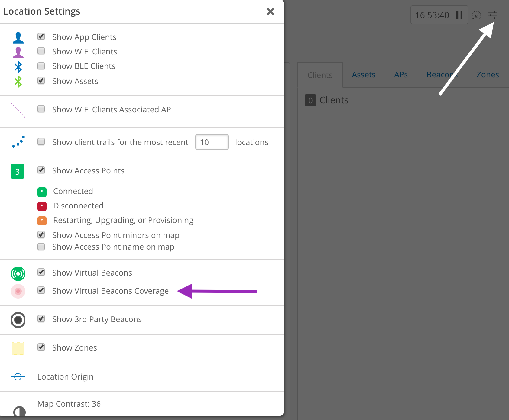Click the speedometer gauge icon

point(476,15)
